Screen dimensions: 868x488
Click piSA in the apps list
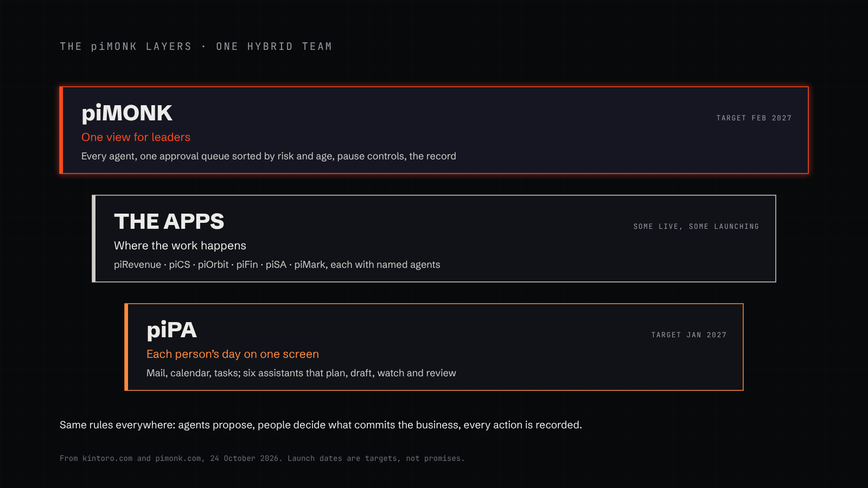point(276,265)
